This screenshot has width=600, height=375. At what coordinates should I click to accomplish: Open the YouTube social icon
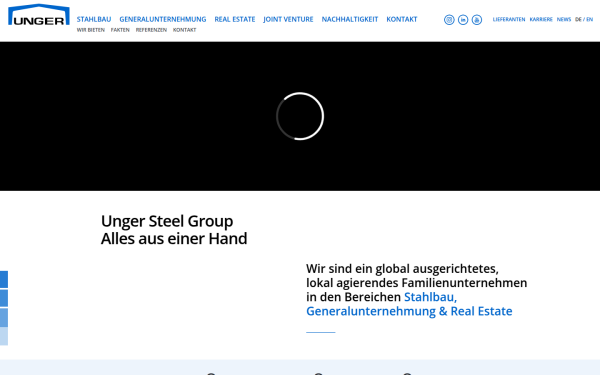coord(477,20)
